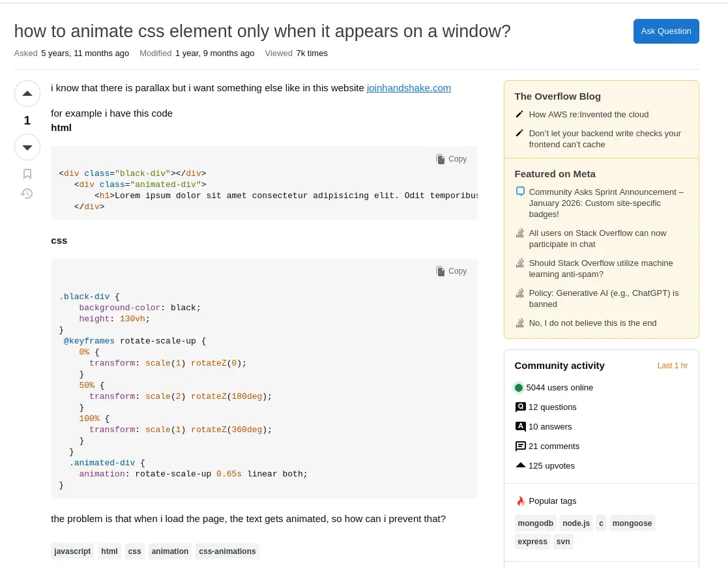Screen dimensions: 728x569
Task: Open the mongodb popular tag
Action: (x=535, y=523)
